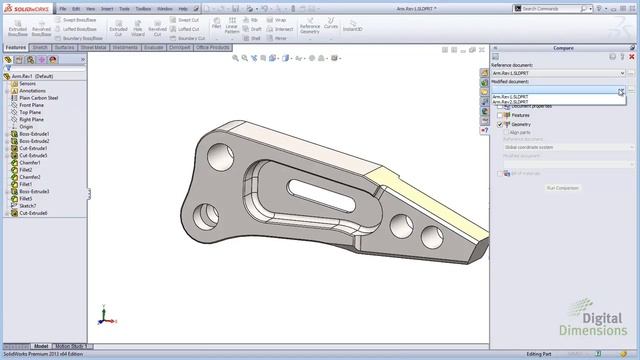Viewport: 640px width, 360px height.
Task: Check the Features checkbox in Compare panel
Action: pos(500,116)
